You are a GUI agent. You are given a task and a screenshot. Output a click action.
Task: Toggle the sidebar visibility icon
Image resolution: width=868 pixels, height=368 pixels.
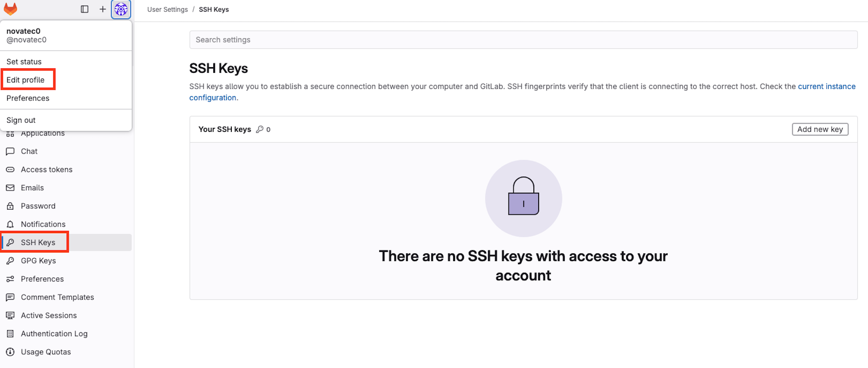[85, 9]
